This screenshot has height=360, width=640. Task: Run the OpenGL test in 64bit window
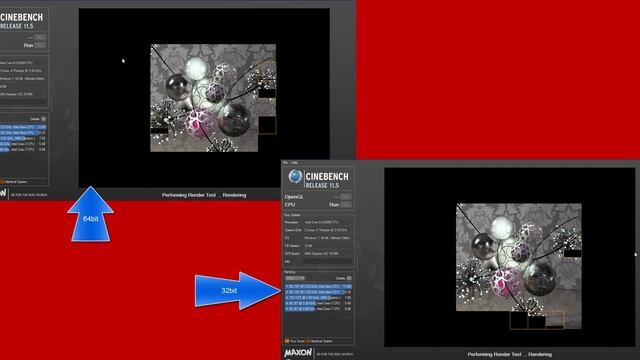(x=40, y=37)
